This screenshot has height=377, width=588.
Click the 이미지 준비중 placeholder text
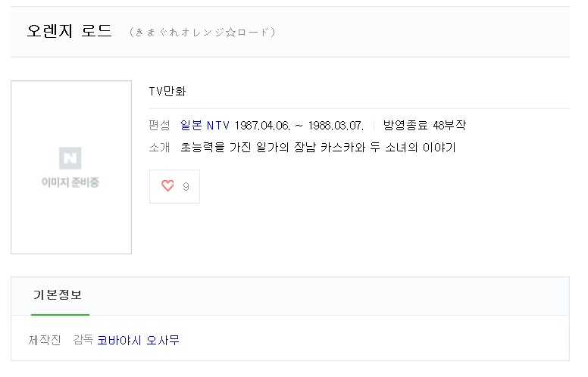70,182
